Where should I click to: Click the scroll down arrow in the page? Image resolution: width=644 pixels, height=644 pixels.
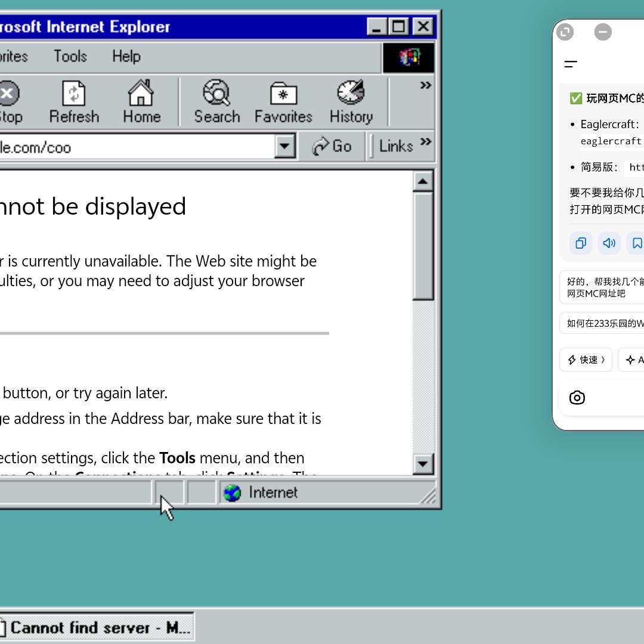tap(423, 463)
